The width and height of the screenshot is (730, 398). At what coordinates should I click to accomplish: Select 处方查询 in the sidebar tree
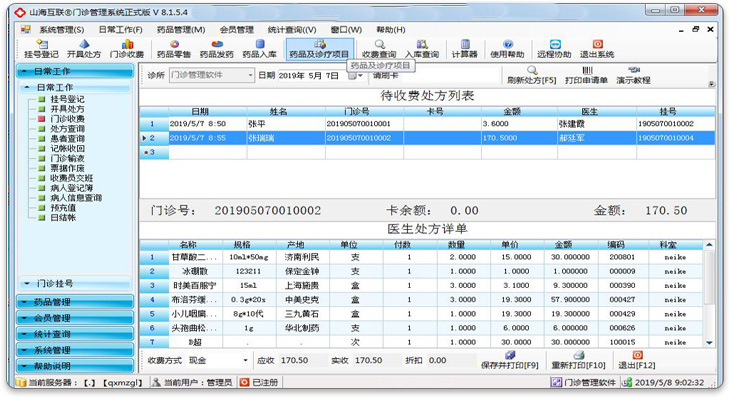pyautogui.click(x=68, y=128)
